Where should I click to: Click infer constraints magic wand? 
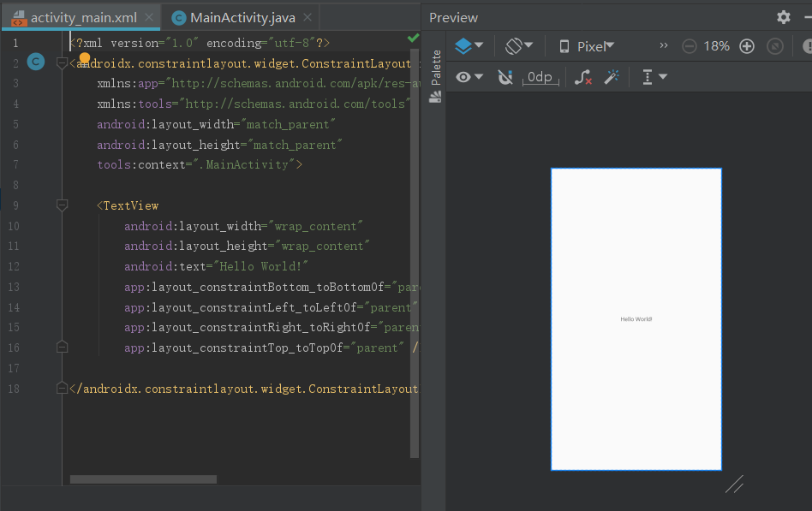point(612,77)
